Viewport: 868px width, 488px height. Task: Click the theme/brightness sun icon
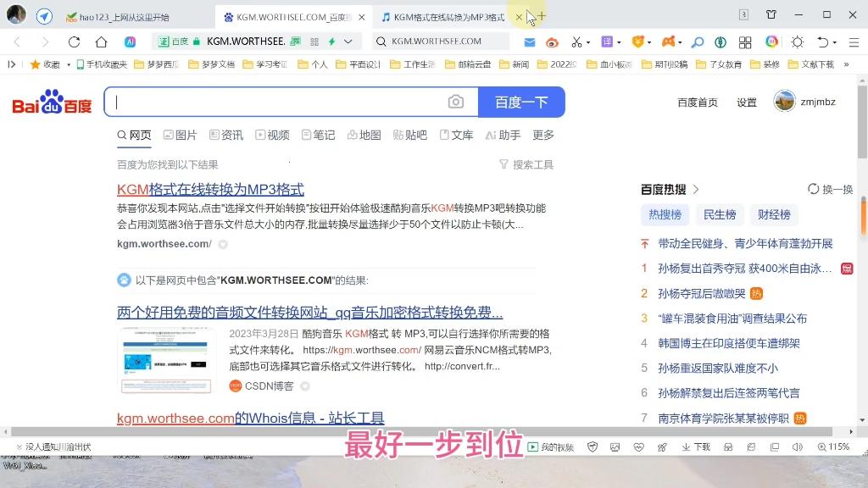click(x=797, y=42)
